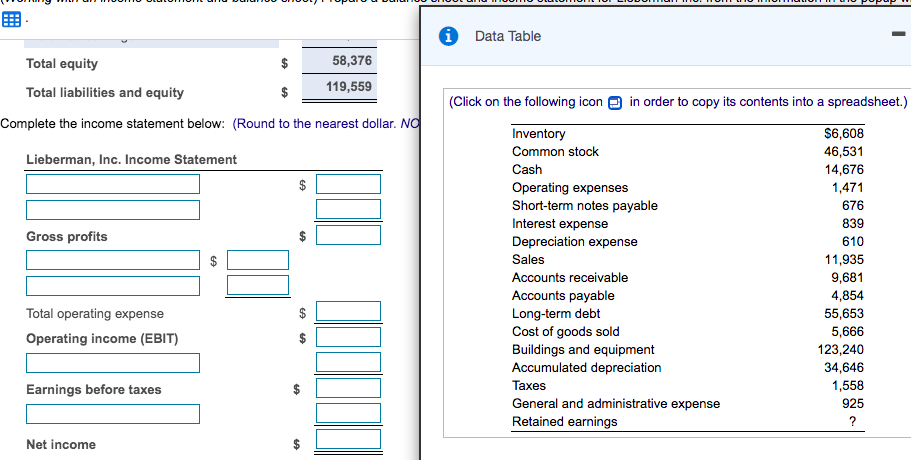Click the Operating income (EBIT) amount box
Image resolution: width=911 pixels, height=460 pixels.
tap(349, 337)
